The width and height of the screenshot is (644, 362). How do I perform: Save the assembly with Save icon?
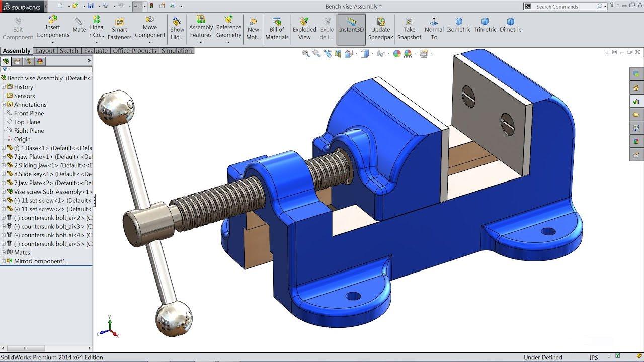[x=91, y=6]
